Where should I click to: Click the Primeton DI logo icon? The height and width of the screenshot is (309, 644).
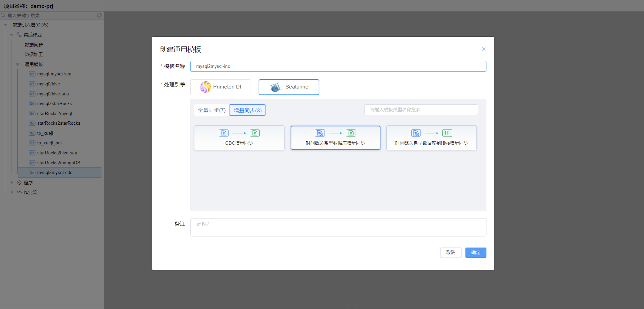click(205, 87)
